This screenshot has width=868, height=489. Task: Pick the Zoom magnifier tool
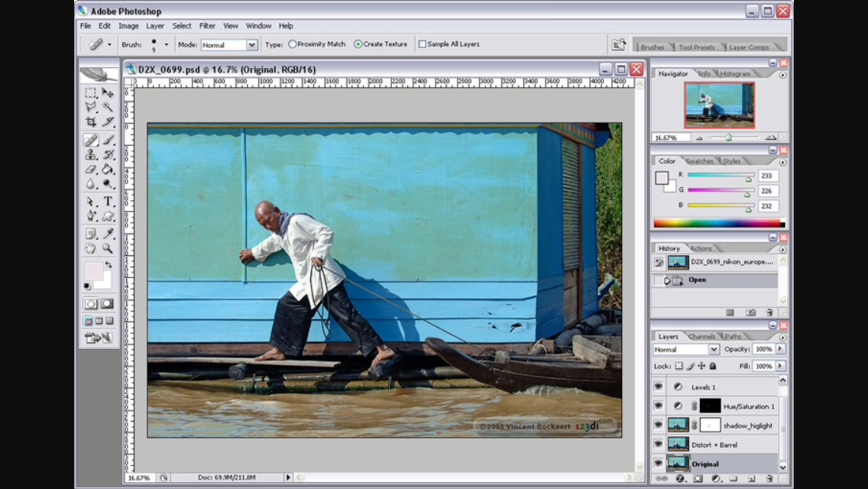(108, 248)
